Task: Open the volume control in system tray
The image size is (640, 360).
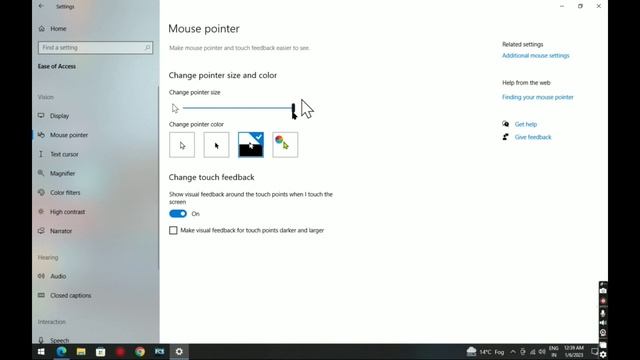Action: click(542, 352)
